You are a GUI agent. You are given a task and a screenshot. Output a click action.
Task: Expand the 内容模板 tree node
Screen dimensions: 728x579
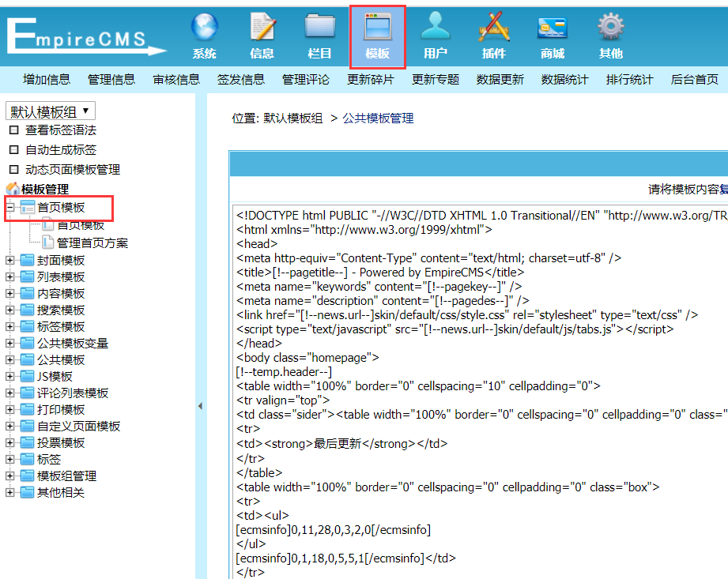point(9,294)
